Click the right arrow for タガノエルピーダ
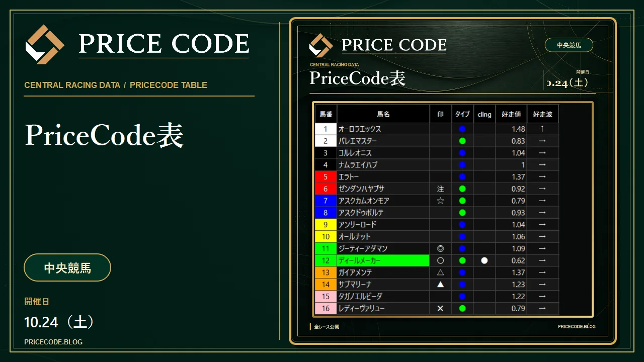 542,297
